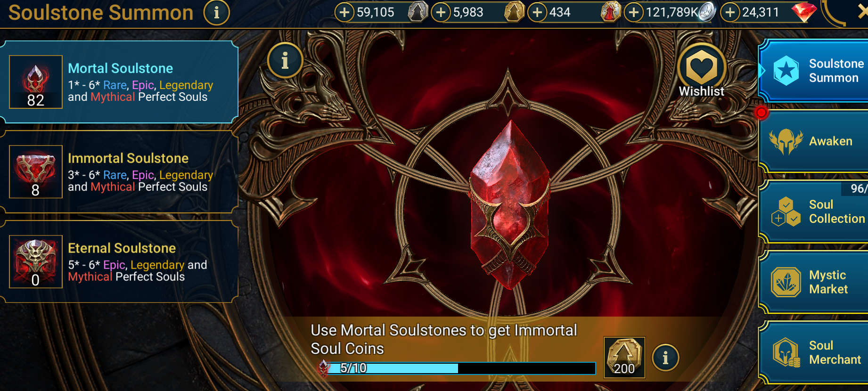Click plus button beside 59,105 currency
The height and width of the screenshot is (391, 868).
tap(344, 12)
